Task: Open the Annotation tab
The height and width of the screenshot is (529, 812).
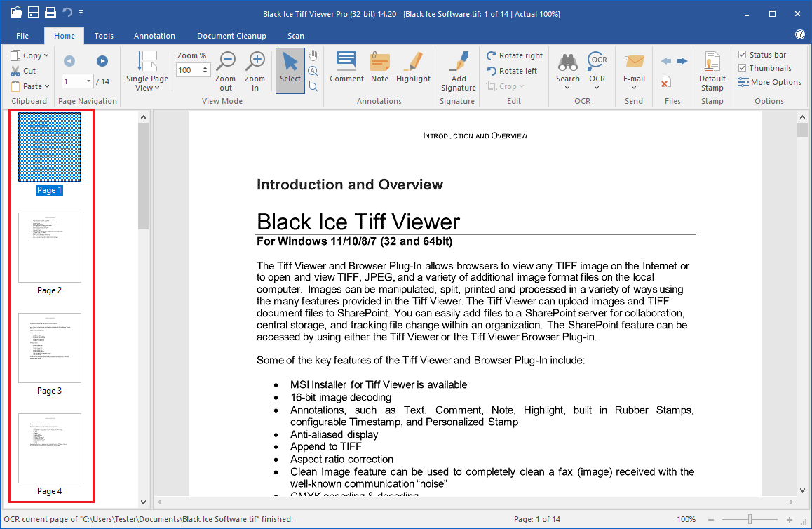Action: click(154, 36)
